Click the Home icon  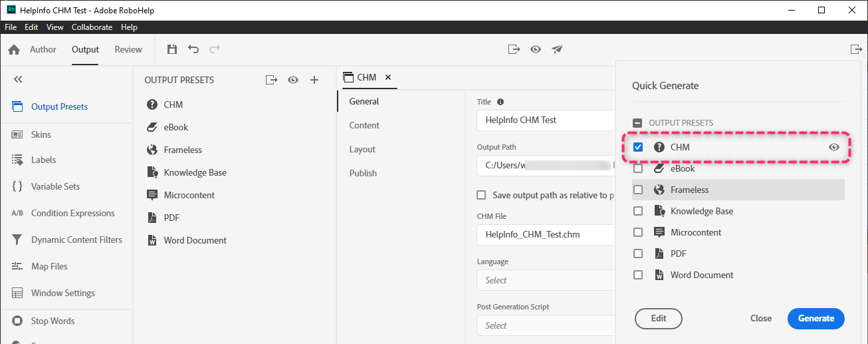[14, 50]
